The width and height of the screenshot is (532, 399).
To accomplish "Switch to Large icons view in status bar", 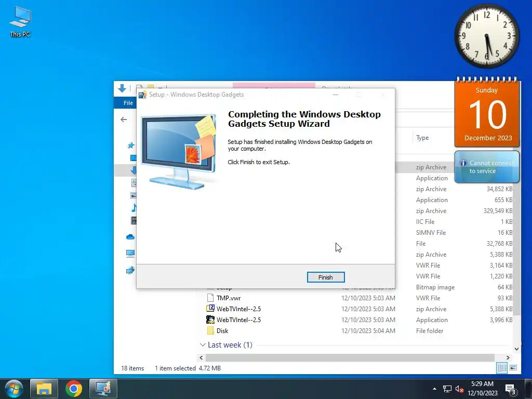I will [513, 368].
